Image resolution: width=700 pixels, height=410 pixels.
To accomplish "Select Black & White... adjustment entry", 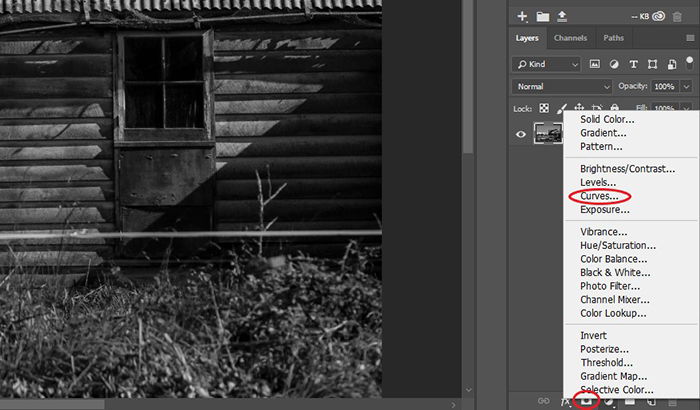I will click(615, 272).
